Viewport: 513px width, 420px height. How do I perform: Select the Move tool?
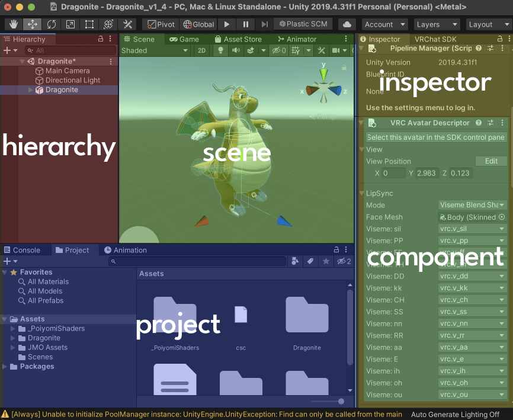(33, 24)
